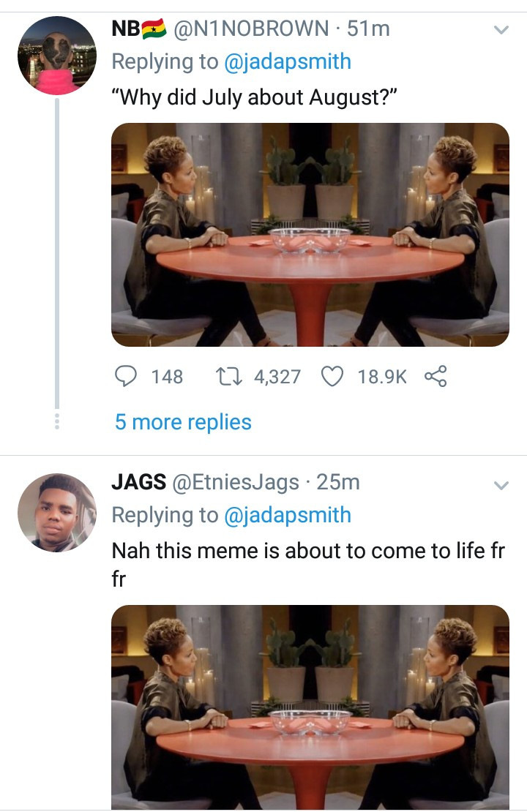Share N1NOBROWN's tweet using share icon

tap(435, 377)
